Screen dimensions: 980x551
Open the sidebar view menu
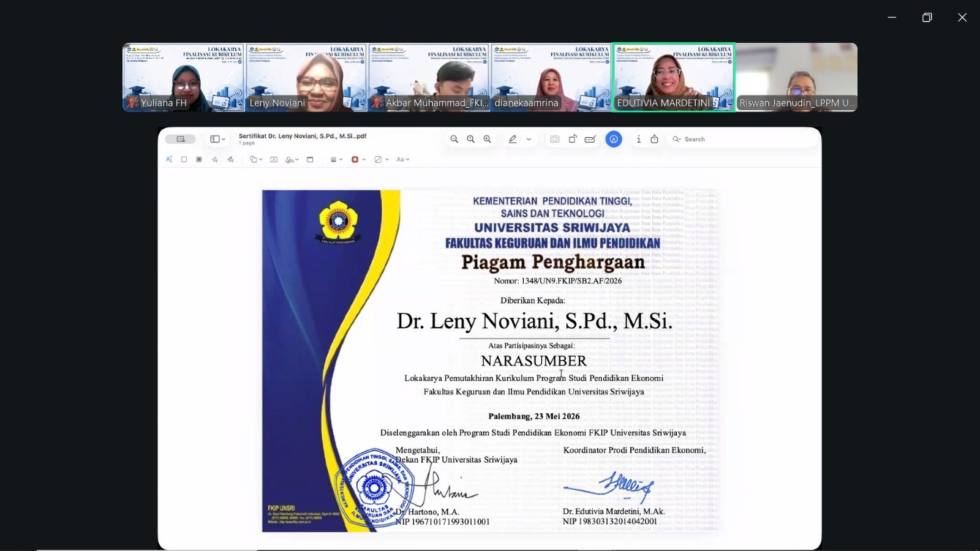pyautogui.click(x=217, y=139)
